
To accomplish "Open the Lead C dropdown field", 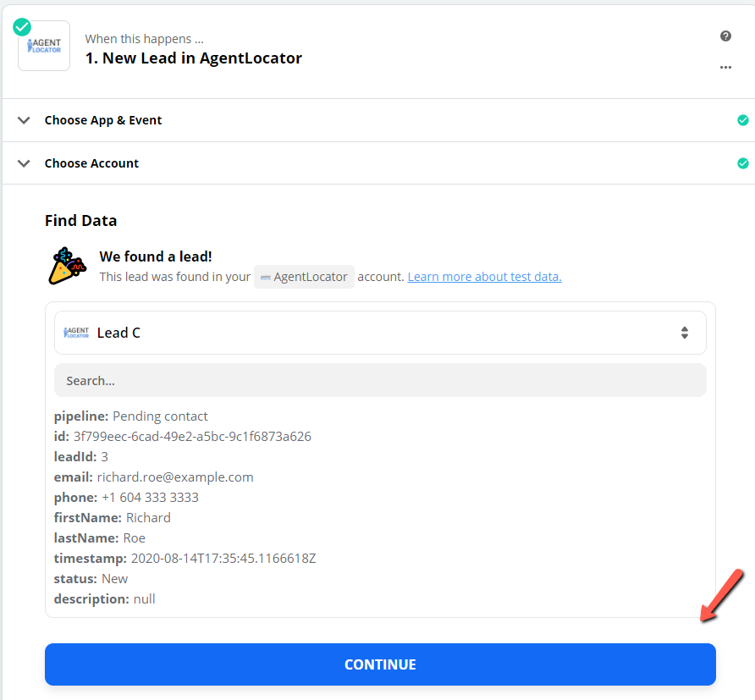I will pyautogui.click(x=380, y=333).
